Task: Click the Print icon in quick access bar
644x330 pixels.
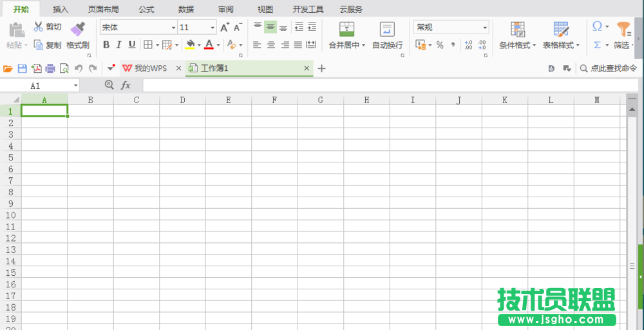Action: [x=50, y=68]
